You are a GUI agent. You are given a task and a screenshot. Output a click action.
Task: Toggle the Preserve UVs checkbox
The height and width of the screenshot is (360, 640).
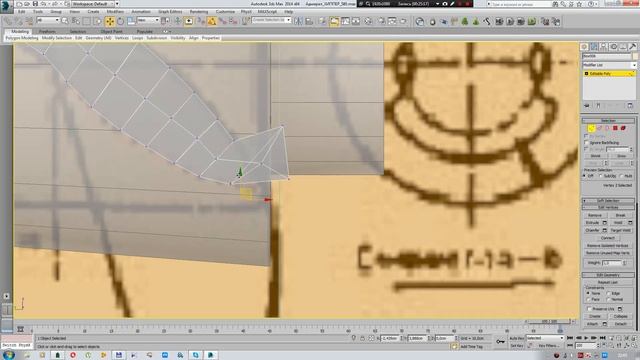(x=589, y=309)
